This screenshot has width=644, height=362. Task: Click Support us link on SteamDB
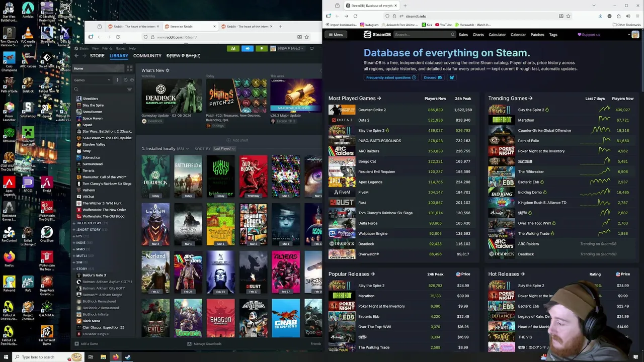tap(589, 35)
